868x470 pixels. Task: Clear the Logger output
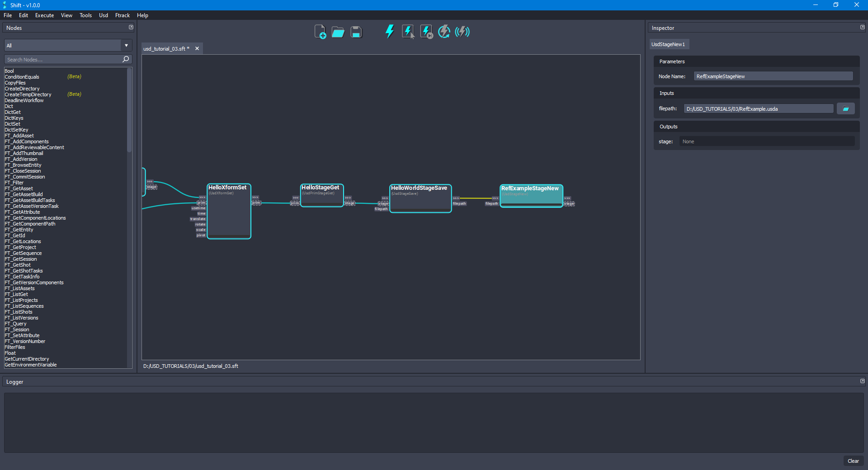click(853, 461)
